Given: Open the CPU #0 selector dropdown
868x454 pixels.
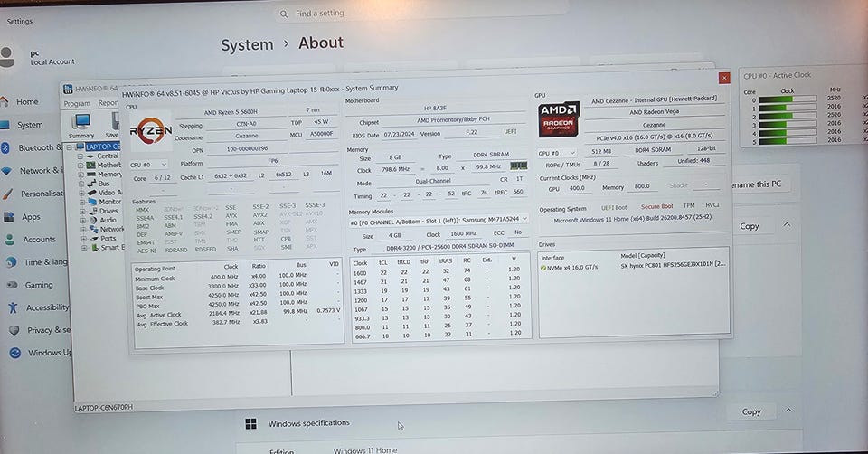Looking at the screenshot, I should tap(148, 165).
